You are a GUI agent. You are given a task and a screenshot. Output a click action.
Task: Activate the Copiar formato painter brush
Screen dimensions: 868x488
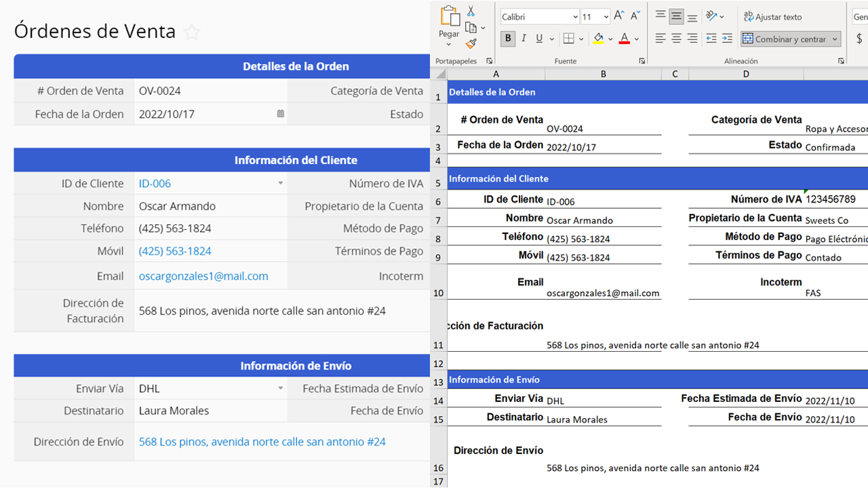[472, 42]
